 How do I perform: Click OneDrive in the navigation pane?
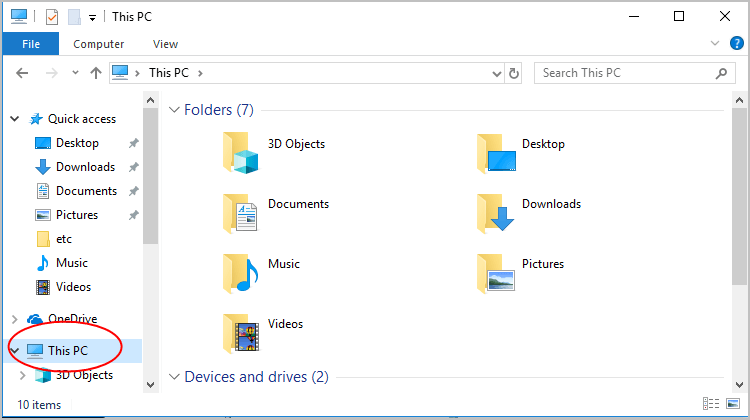pyautogui.click(x=72, y=319)
